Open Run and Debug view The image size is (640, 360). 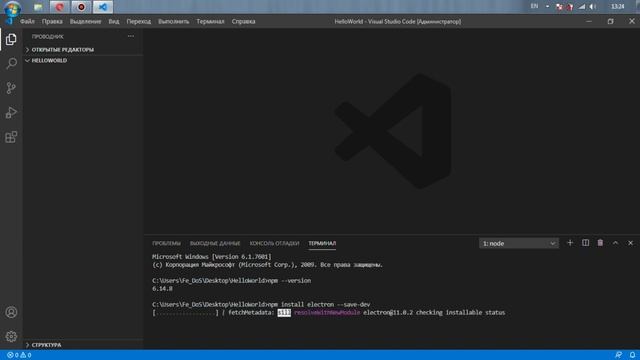11,112
